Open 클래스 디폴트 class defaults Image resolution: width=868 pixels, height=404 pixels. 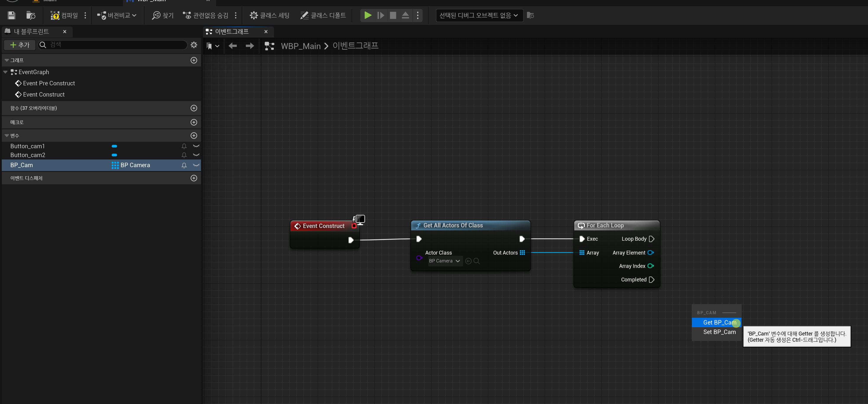tap(323, 15)
